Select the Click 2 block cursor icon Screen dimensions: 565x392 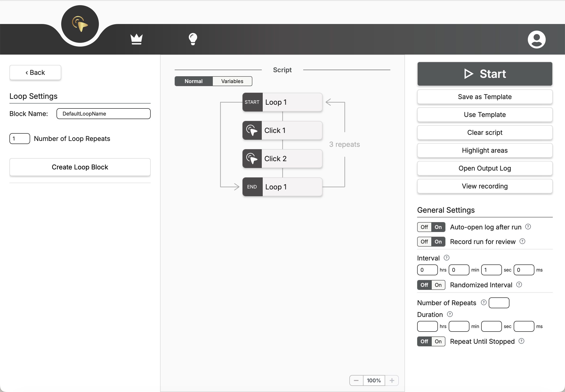point(252,159)
